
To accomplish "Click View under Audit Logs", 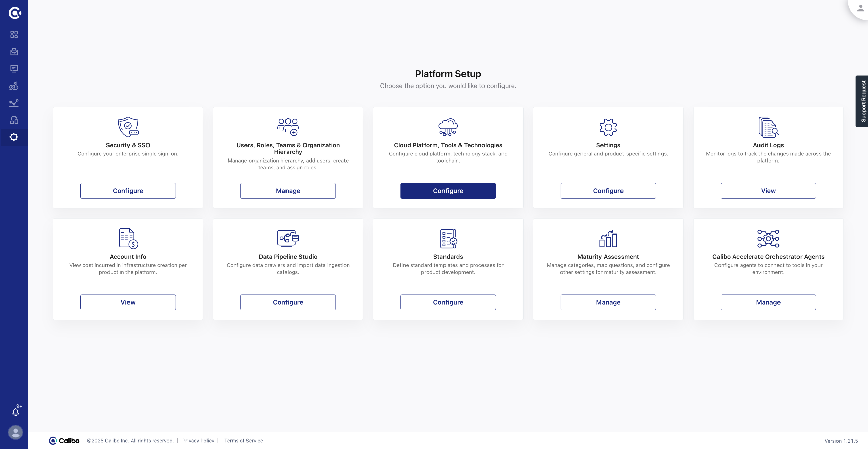I will [x=768, y=191].
